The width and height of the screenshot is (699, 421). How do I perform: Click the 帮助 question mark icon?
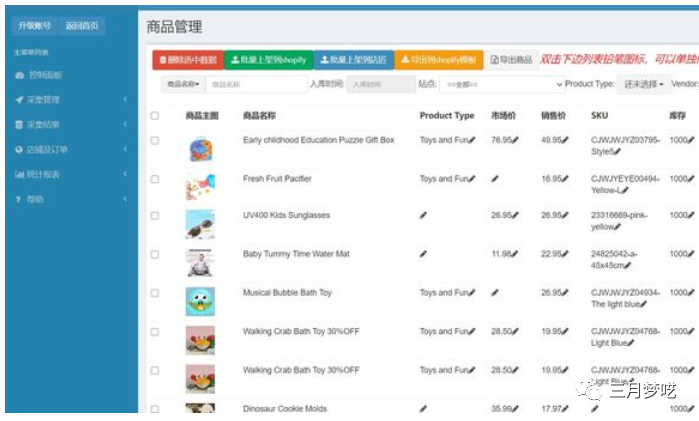click(x=19, y=200)
